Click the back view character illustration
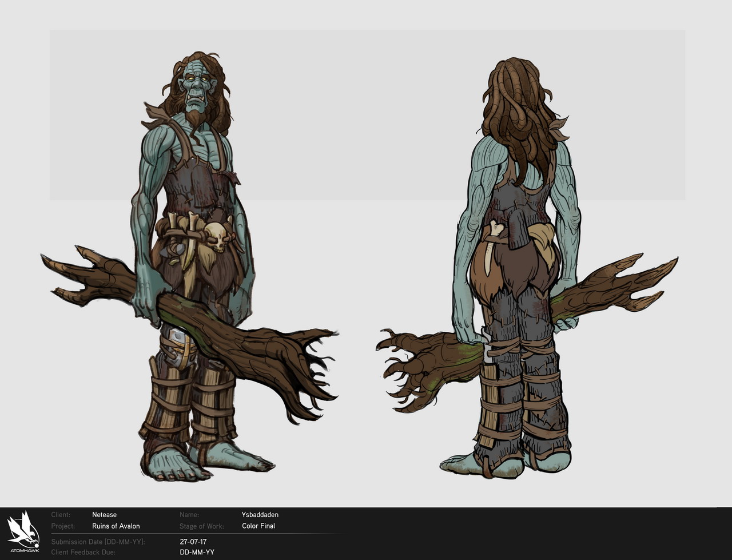732x560 pixels. coord(527,268)
